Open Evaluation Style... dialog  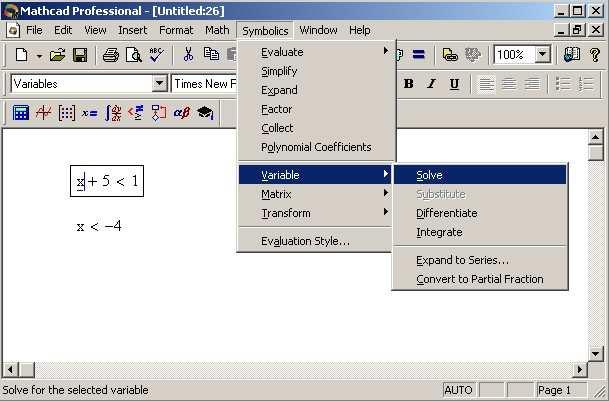point(315,241)
